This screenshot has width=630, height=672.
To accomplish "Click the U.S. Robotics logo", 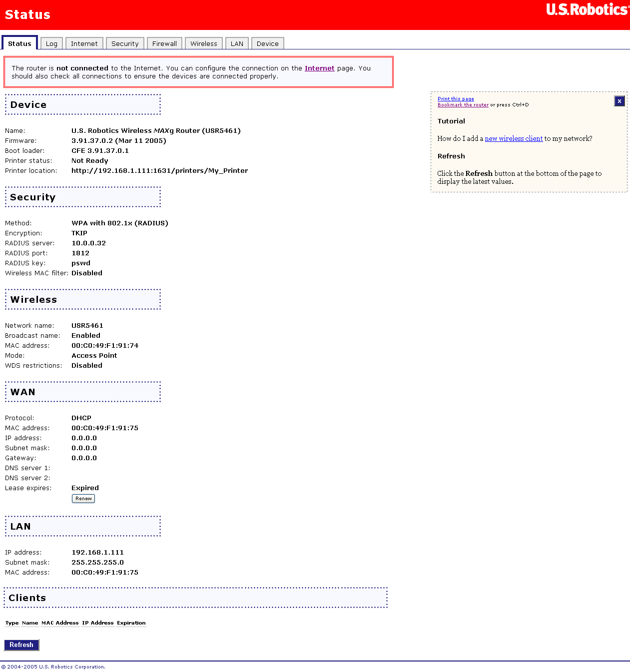I will (587, 9).
